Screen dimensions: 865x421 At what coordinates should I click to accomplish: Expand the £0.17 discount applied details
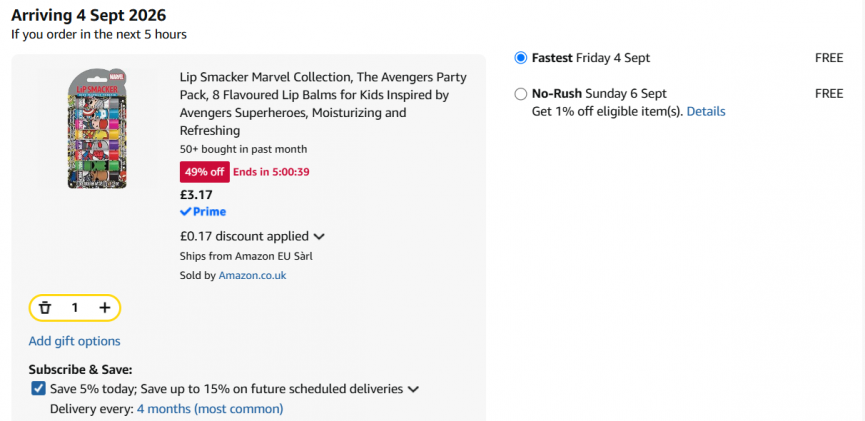point(253,237)
